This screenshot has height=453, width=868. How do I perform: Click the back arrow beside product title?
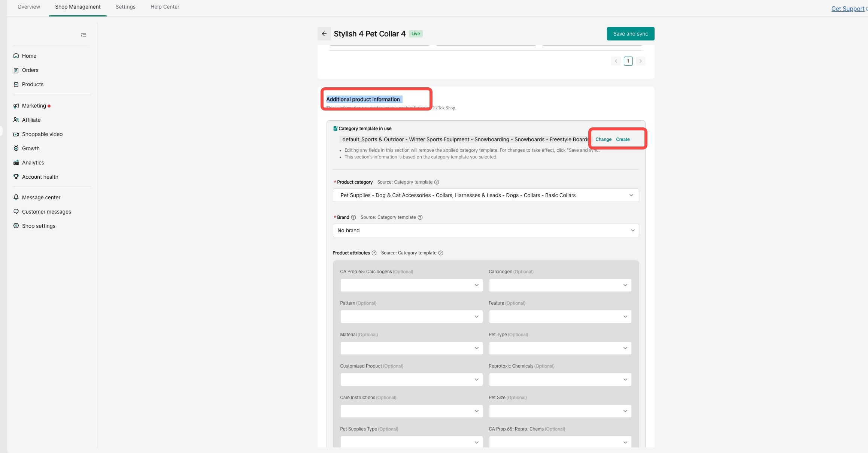tap(324, 34)
